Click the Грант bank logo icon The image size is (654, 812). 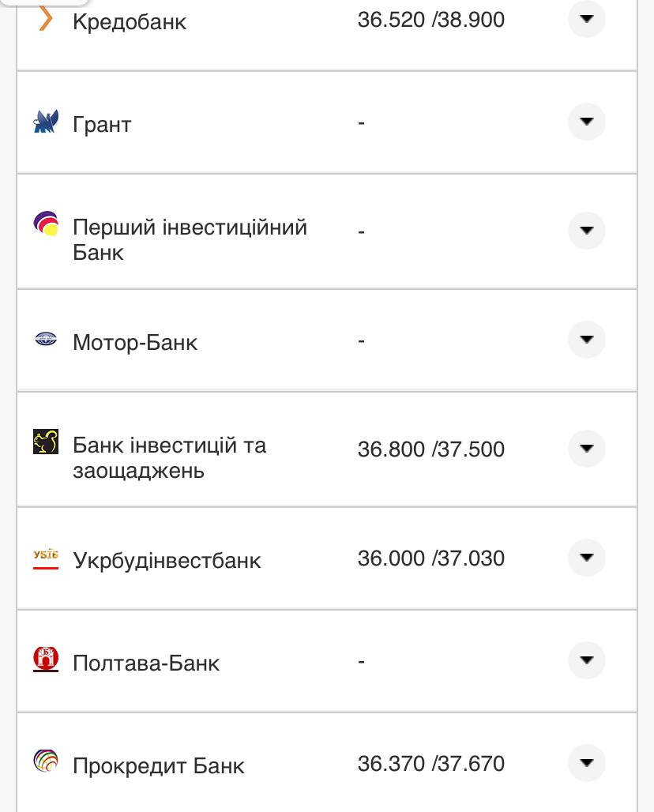(46, 122)
